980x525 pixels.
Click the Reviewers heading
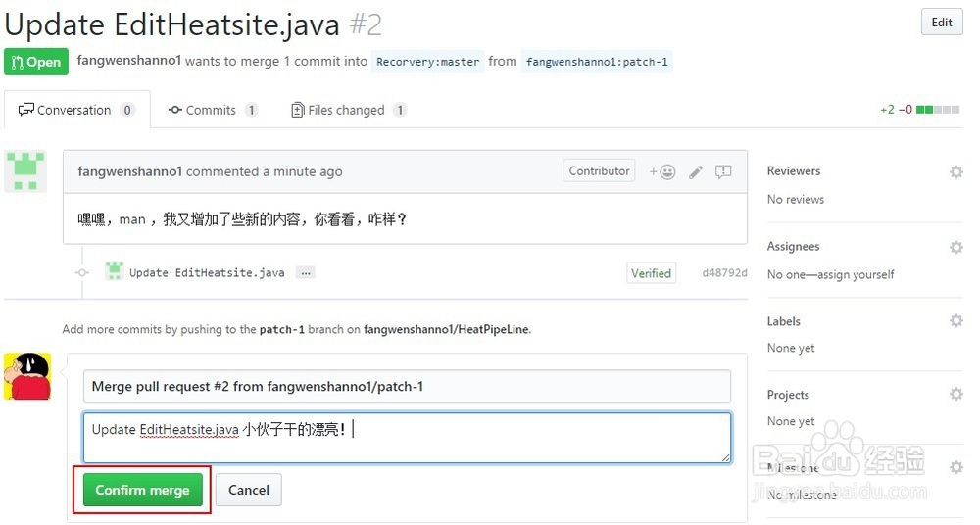tap(794, 171)
